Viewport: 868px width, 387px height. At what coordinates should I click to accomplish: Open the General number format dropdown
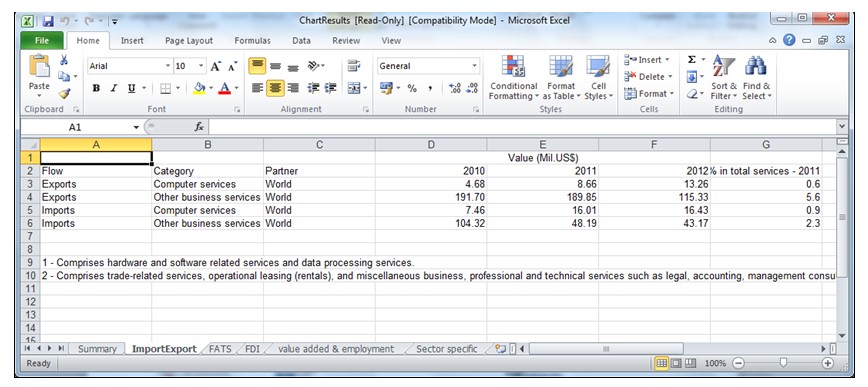tap(474, 66)
